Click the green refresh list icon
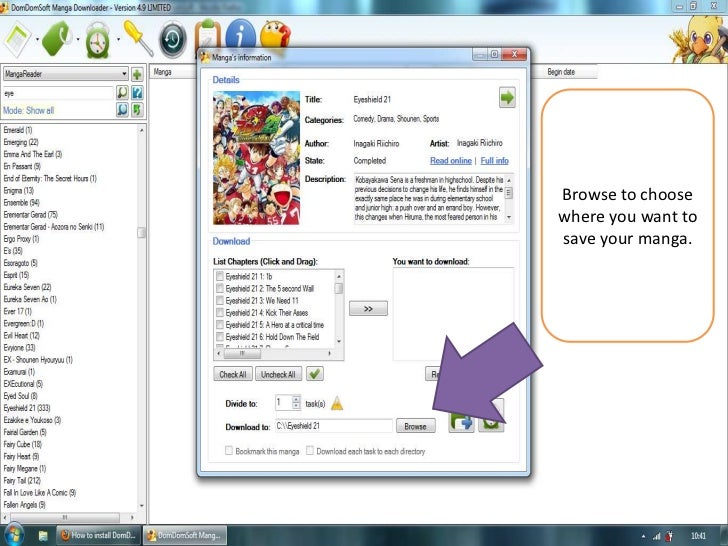Screen dimensions: 728x546 [137, 110]
